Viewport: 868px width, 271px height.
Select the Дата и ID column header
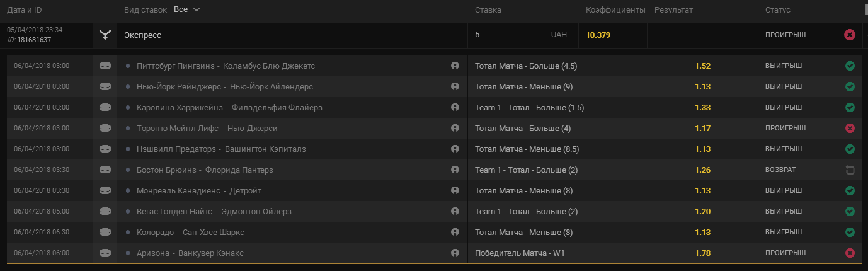(x=25, y=10)
